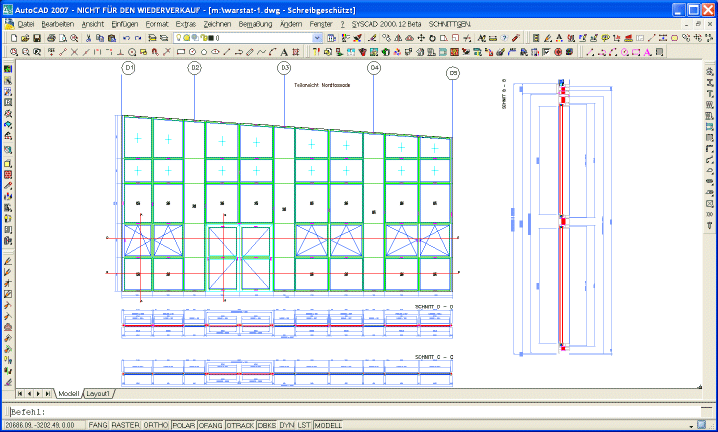This screenshot has width=718, height=432.
Task: Toggle DYN dynamic input in status bar
Action: (287, 425)
